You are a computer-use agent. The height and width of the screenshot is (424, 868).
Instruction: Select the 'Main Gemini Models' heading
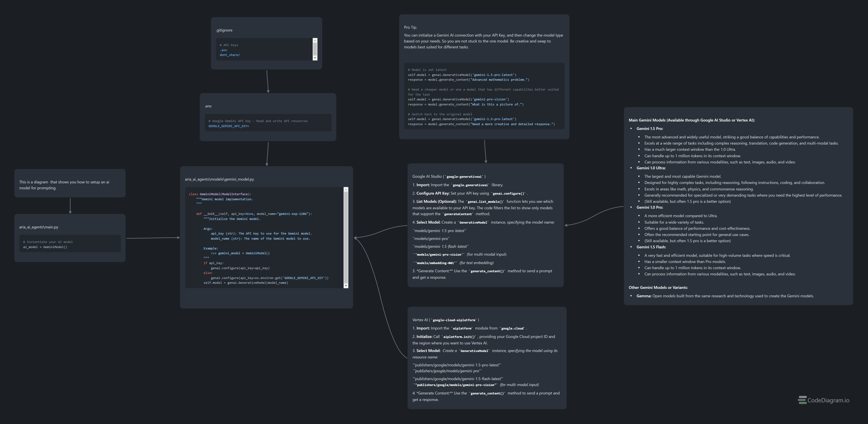pyautogui.click(x=691, y=120)
